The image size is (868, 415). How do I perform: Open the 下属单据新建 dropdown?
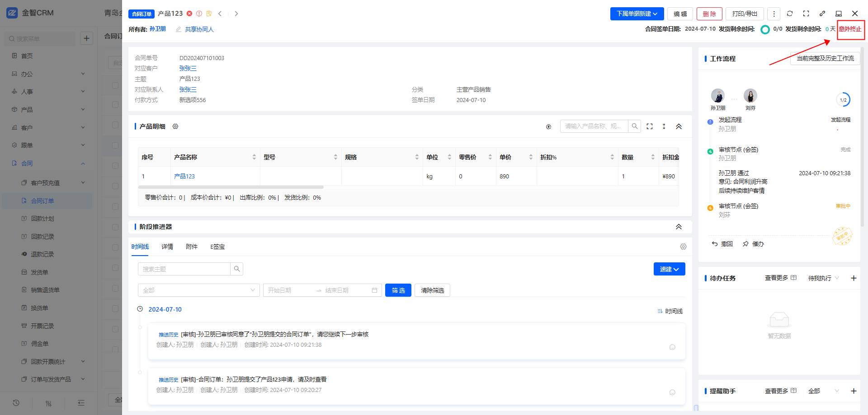(637, 14)
